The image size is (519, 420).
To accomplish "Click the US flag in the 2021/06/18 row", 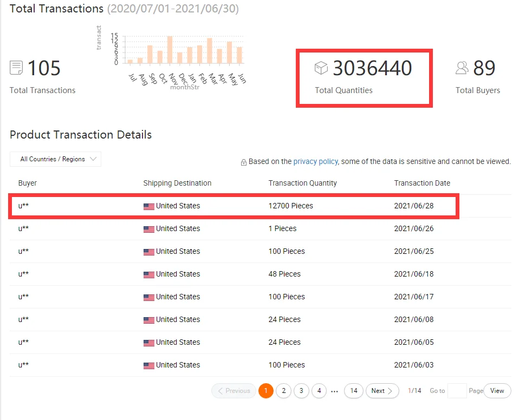I will coord(148,274).
